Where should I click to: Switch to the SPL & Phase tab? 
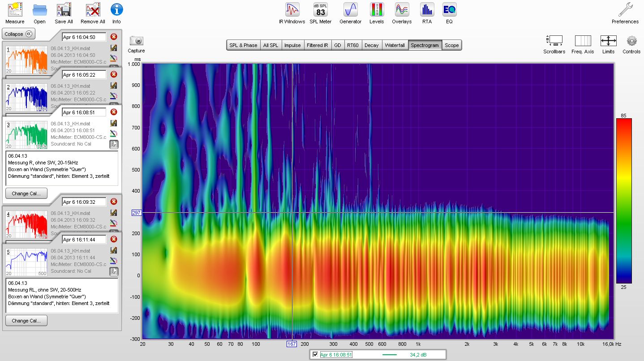pos(243,45)
